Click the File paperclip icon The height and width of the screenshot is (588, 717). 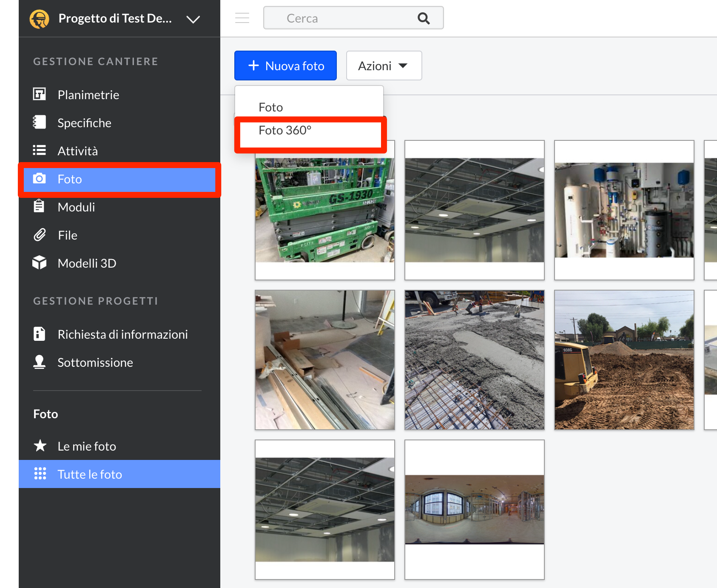click(40, 235)
